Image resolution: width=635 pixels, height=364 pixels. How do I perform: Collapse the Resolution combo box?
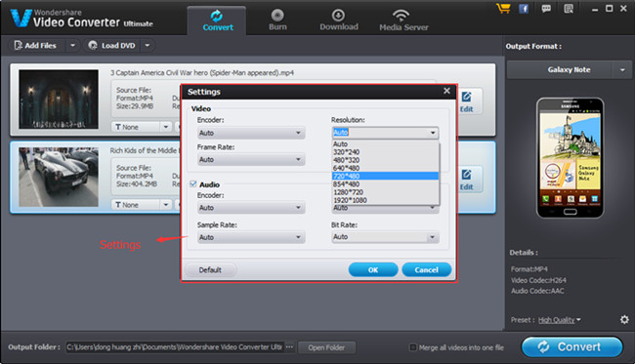point(433,133)
